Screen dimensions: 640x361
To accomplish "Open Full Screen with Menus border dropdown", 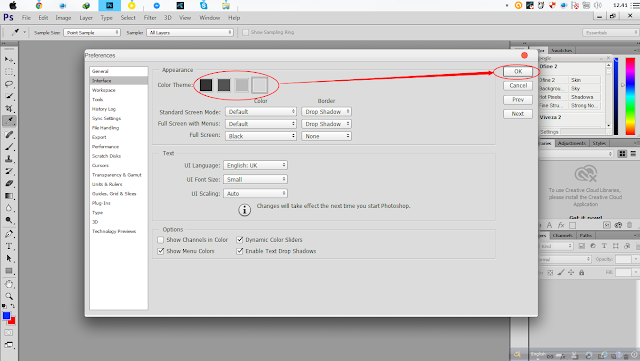I will (x=327, y=124).
